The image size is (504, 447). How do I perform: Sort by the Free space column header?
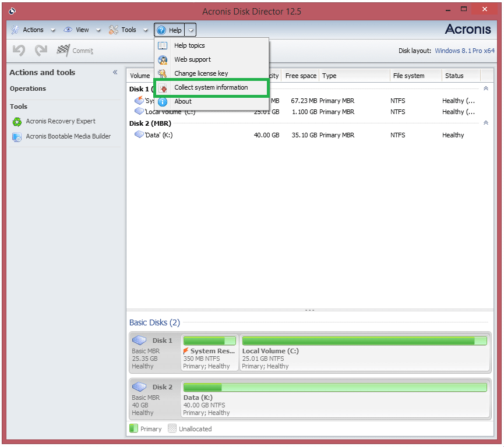pos(301,76)
